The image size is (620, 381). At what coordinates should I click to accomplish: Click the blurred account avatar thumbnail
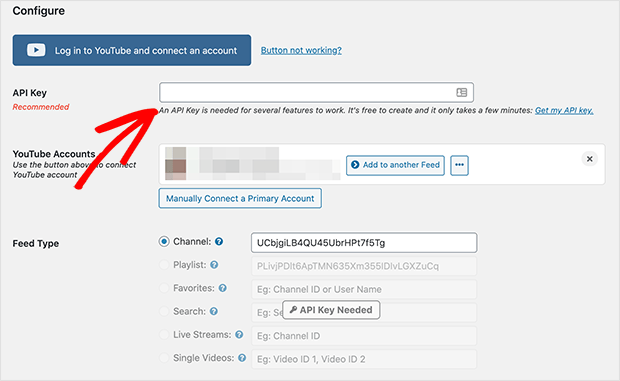click(176, 164)
